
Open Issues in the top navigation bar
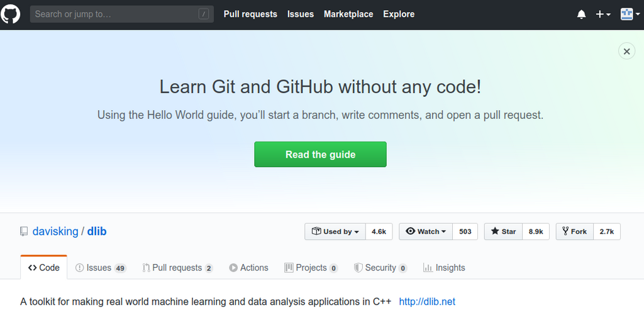(300, 14)
